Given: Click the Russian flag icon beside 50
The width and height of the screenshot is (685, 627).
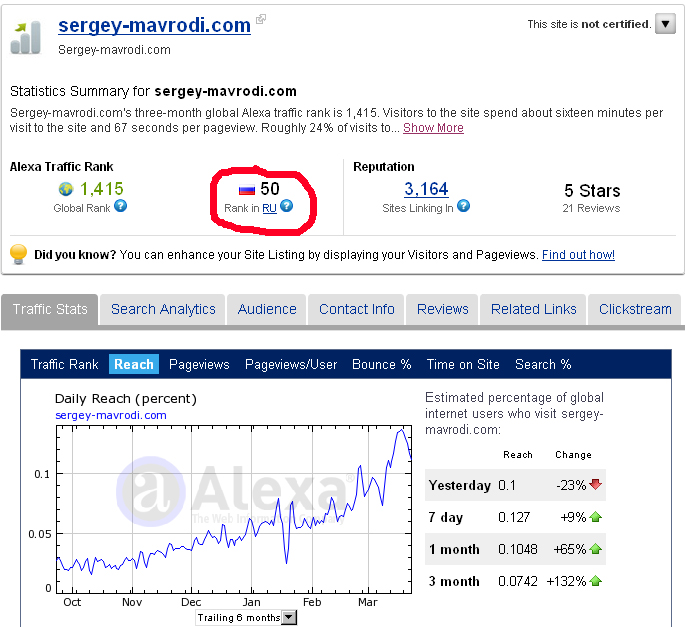Looking at the screenshot, I should pos(246,189).
